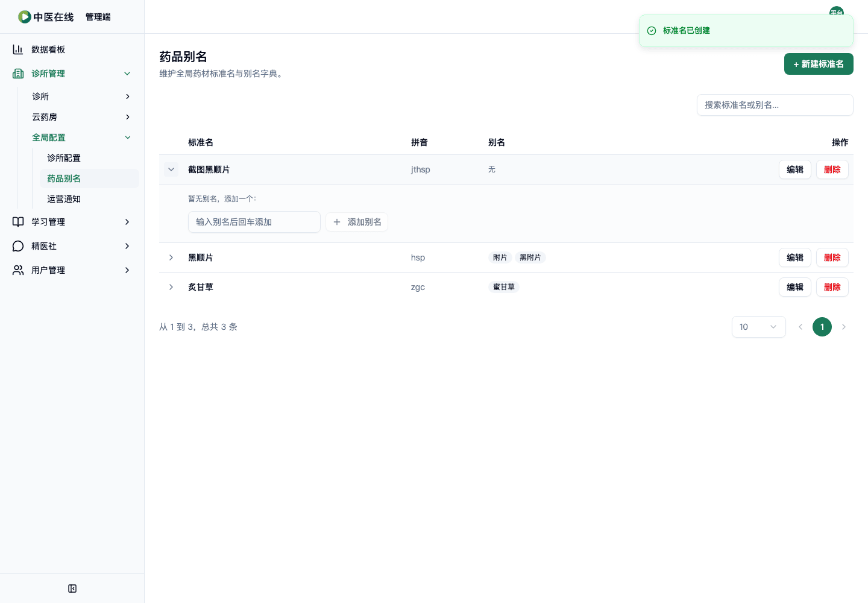Open the page size 10 dropdown
The height and width of the screenshot is (603, 868).
click(759, 327)
